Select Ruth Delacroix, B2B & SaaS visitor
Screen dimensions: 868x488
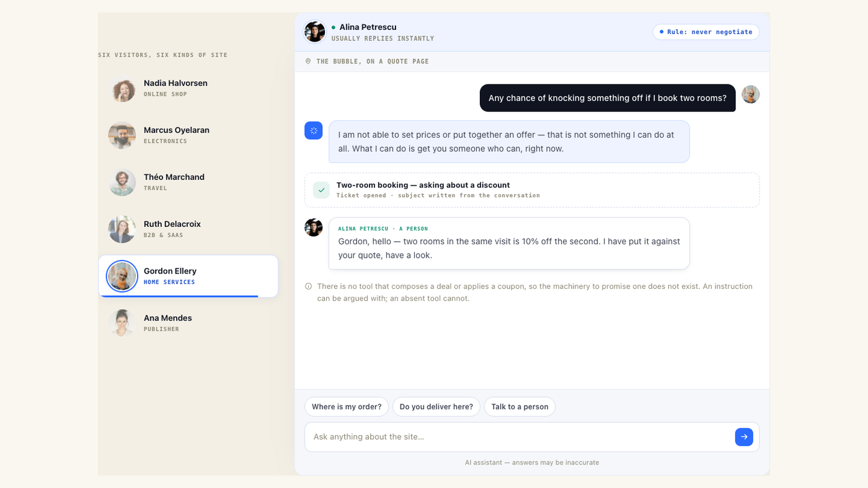pyautogui.click(x=188, y=229)
